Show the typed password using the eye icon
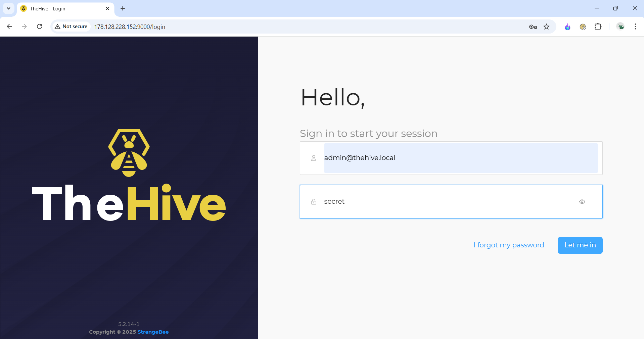The width and height of the screenshot is (644, 339). pyautogui.click(x=582, y=201)
